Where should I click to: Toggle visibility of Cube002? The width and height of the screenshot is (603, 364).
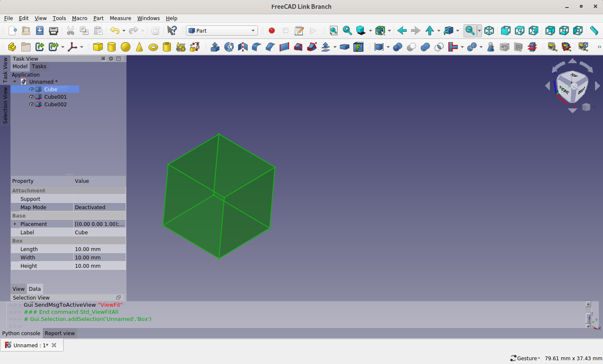(x=32, y=104)
